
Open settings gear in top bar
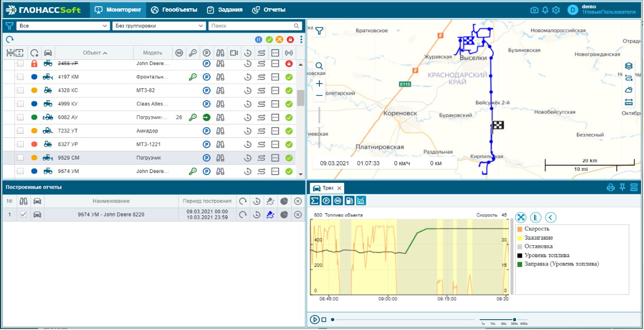(x=556, y=10)
